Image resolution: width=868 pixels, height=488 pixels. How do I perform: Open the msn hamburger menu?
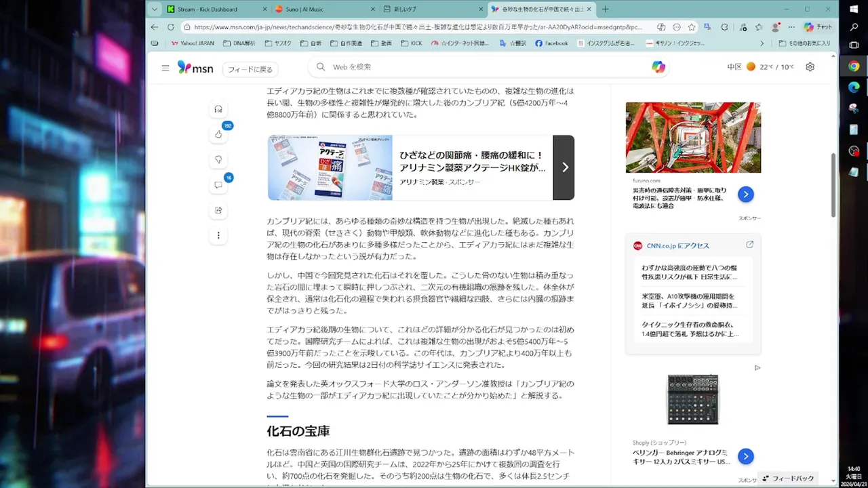point(165,68)
